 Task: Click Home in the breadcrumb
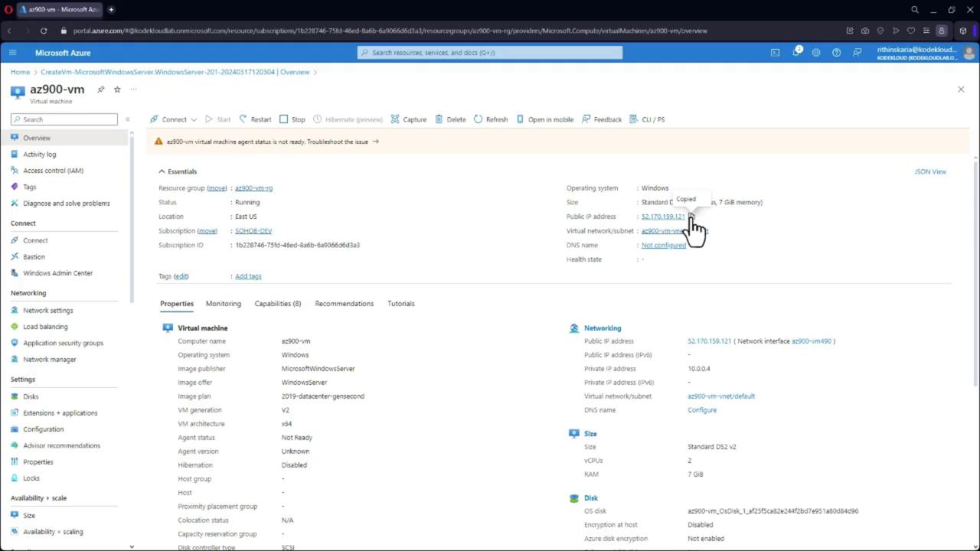pyautogui.click(x=20, y=72)
